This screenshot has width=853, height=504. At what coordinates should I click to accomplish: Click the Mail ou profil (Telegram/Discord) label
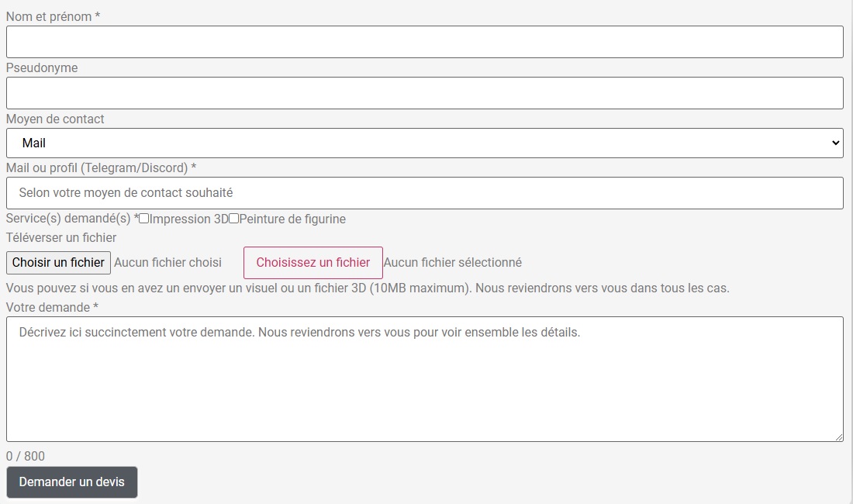[x=101, y=168]
